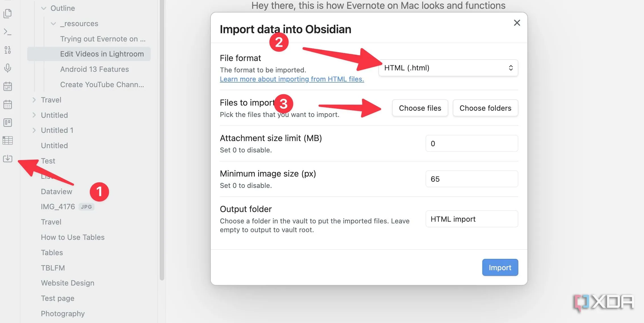Select the Edit Videos in Lightroom note

(89, 54)
